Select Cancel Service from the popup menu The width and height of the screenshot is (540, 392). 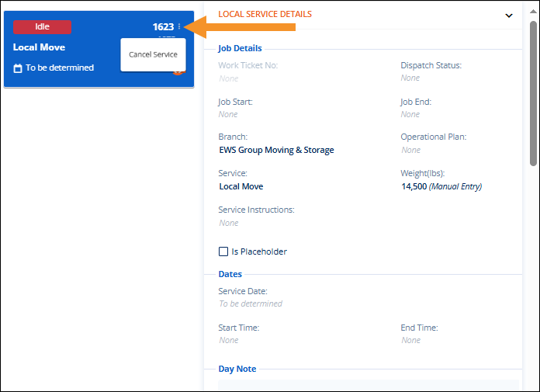coord(153,54)
